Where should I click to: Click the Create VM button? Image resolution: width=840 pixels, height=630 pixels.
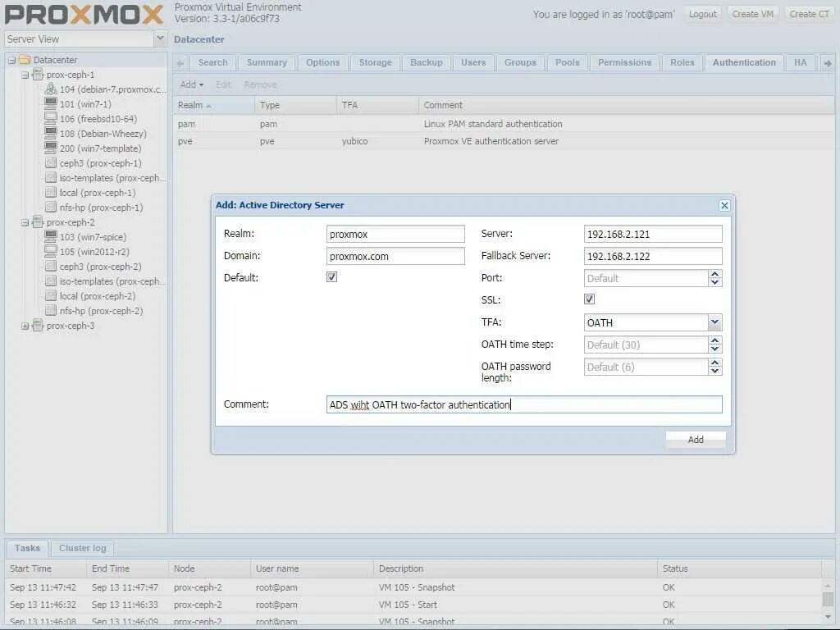(x=753, y=14)
